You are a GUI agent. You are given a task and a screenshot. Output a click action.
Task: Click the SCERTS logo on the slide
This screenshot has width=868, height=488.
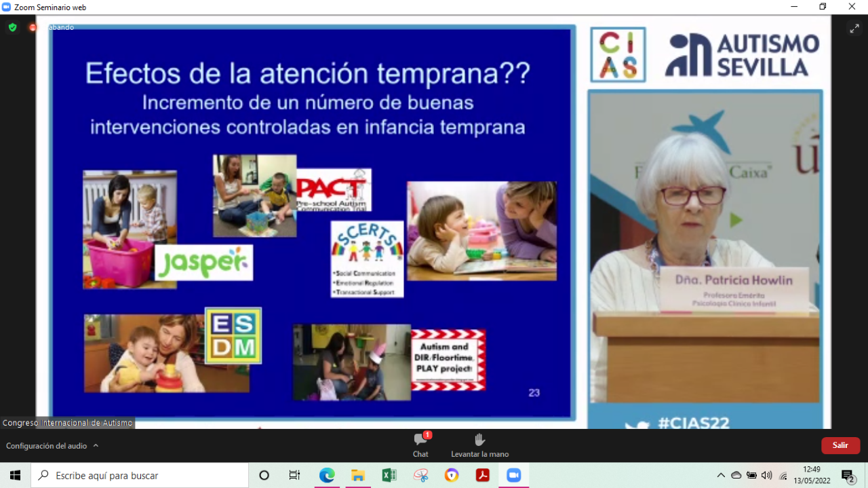coord(367,259)
